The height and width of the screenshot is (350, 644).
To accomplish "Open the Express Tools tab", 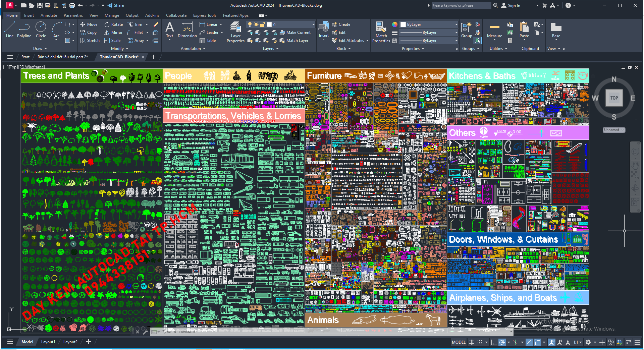I will [205, 15].
